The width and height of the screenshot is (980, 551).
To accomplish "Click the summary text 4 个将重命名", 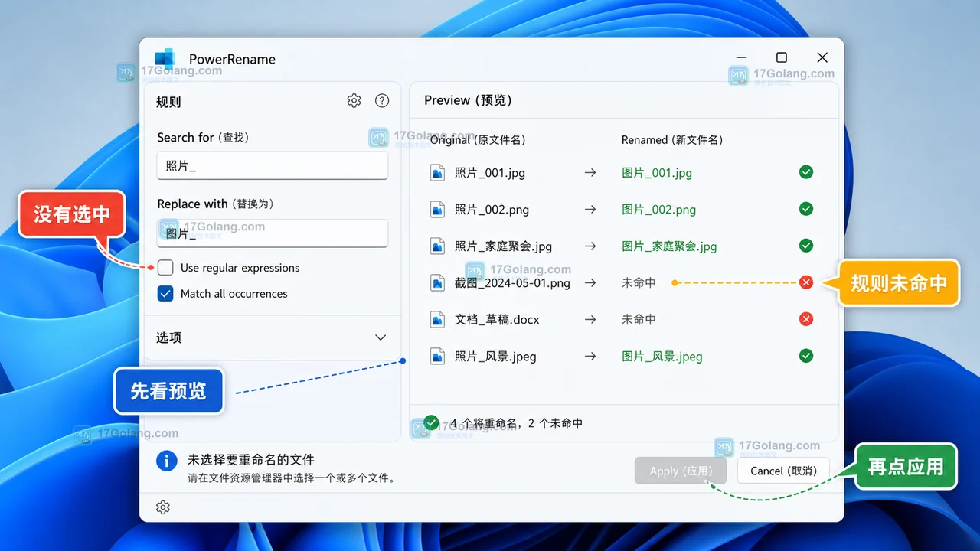I will tap(486, 423).
